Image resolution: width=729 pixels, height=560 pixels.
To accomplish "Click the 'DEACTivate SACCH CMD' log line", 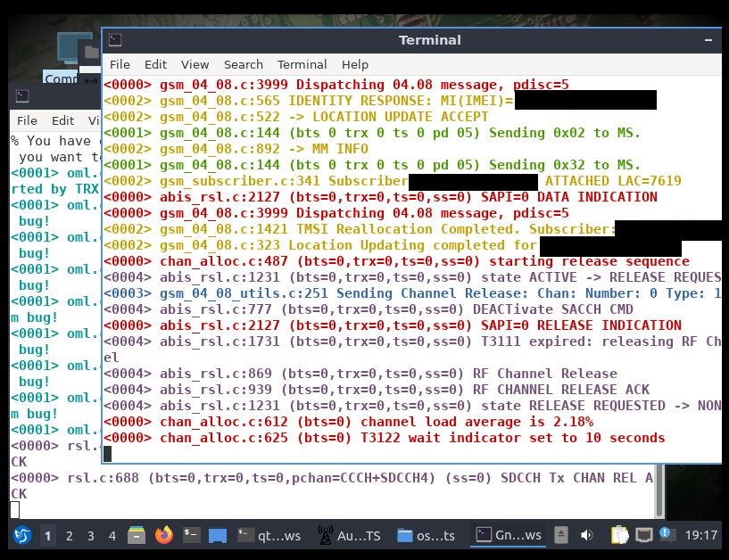I will coord(369,309).
